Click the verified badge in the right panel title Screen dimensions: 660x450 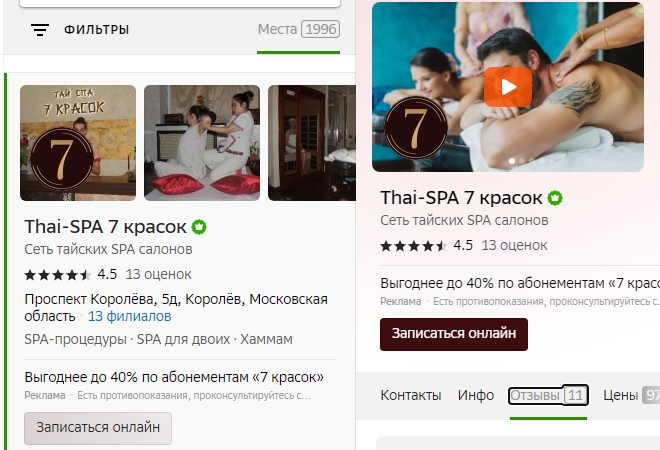click(x=555, y=198)
